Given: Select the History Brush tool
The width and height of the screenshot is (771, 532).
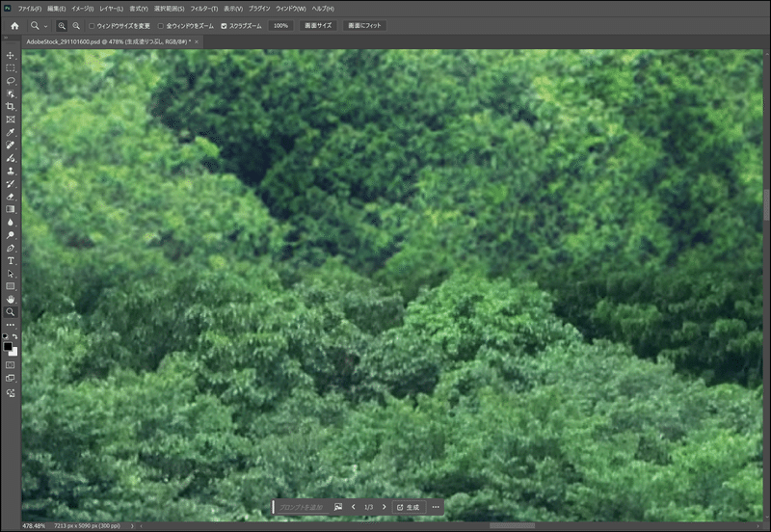Looking at the screenshot, I should [x=11, y=183].
